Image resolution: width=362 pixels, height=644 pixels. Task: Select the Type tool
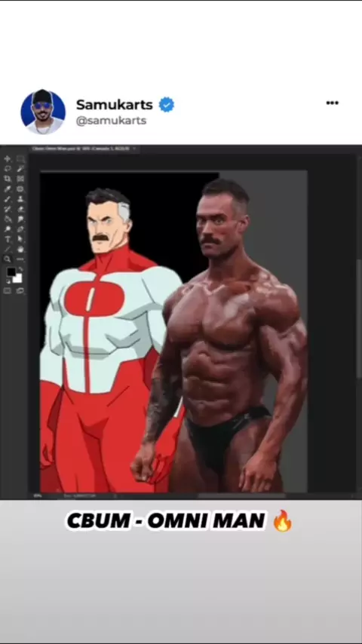click(x=8, y=239)
